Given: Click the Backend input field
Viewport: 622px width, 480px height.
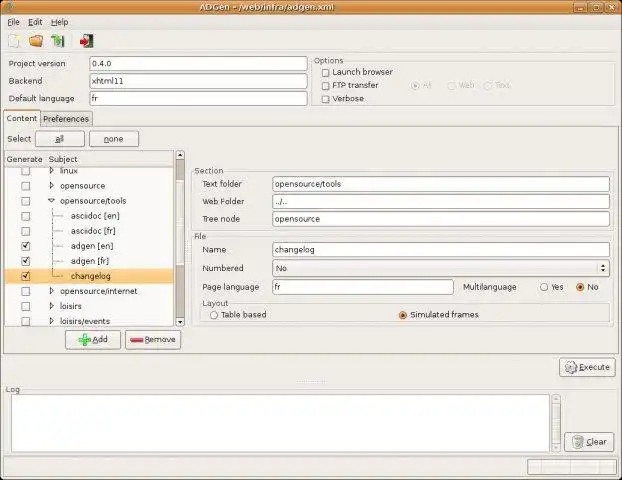Looking at the screenshot, I should [x=198, y=81].
